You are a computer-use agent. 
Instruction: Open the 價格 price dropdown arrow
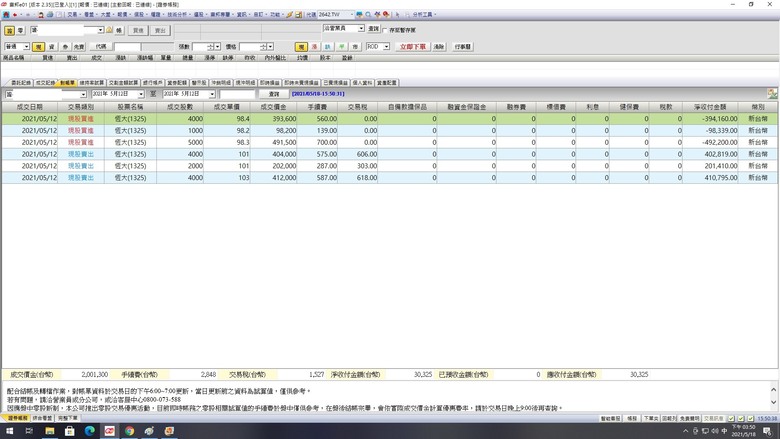271,47
